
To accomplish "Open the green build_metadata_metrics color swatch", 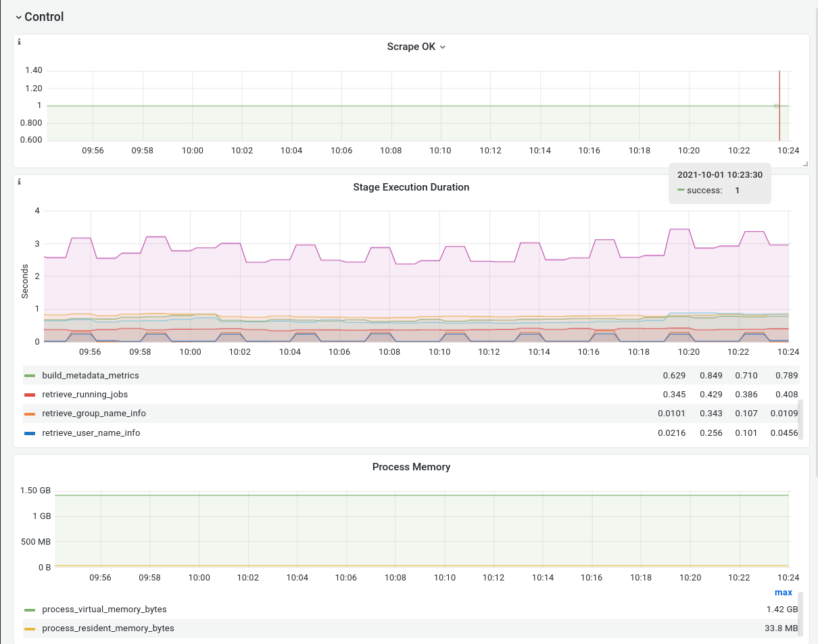I will point(30,376).
